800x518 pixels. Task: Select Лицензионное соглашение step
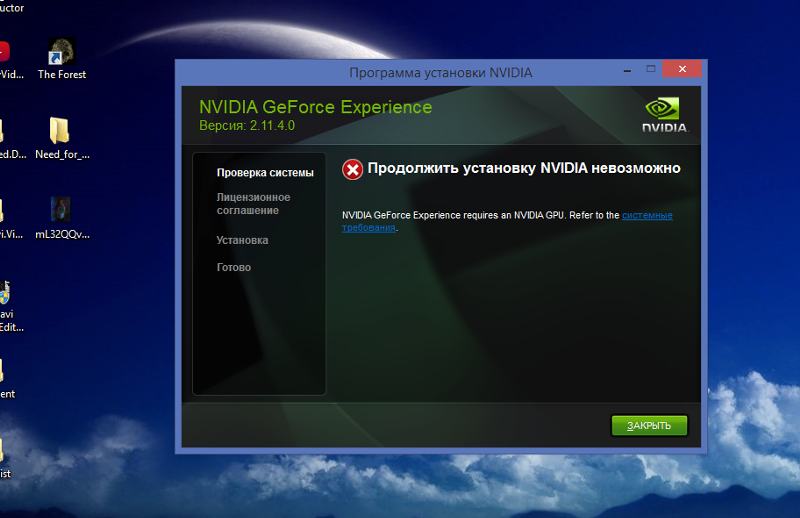click(253, 204)
